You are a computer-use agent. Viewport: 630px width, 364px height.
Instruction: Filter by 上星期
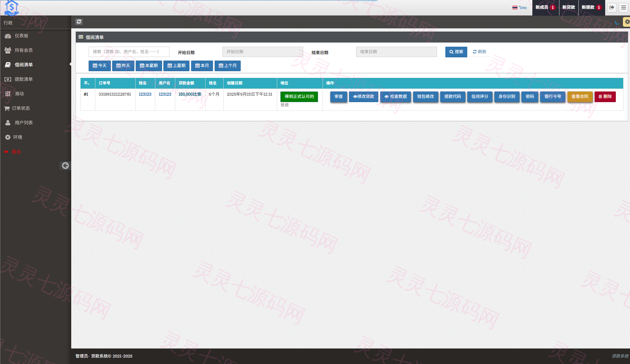click(x=177, y=66)
